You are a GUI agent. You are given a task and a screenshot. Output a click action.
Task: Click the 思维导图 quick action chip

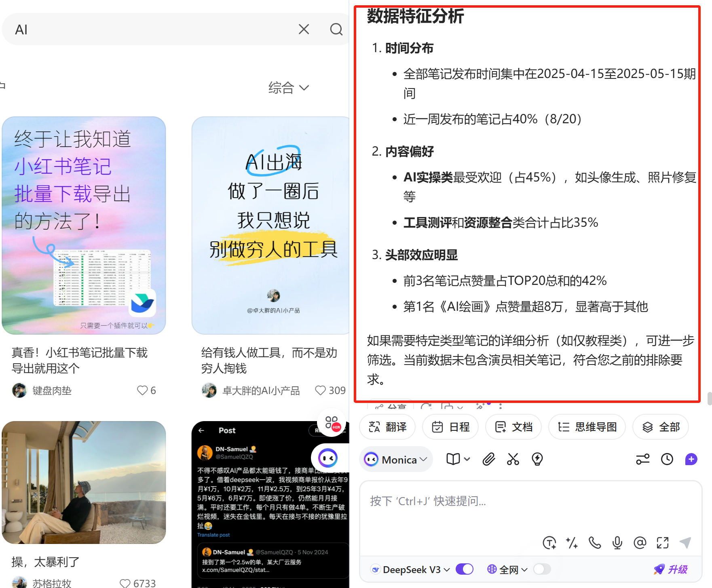pyautogui.click(x=587, y=427)
